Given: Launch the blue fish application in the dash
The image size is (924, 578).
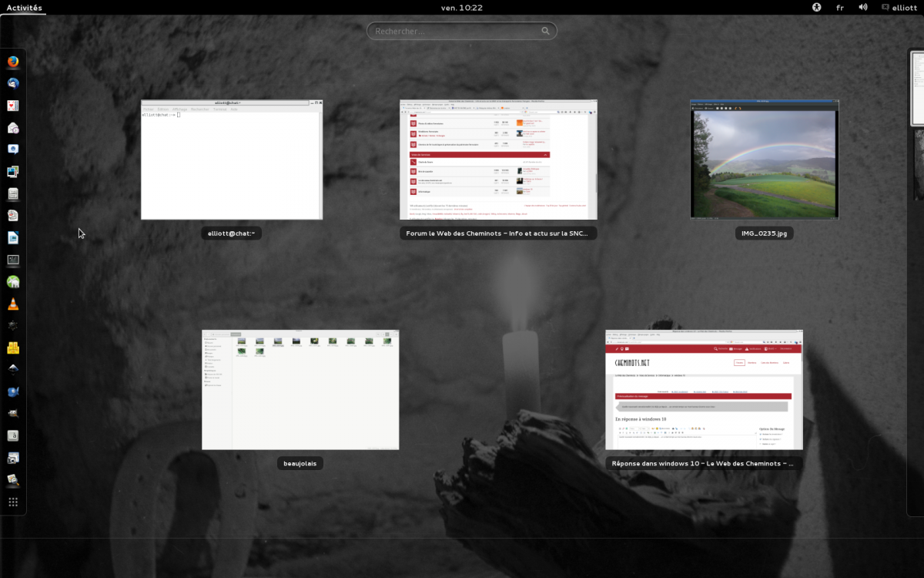Looking at the screenshot, I should coord(13,391).
